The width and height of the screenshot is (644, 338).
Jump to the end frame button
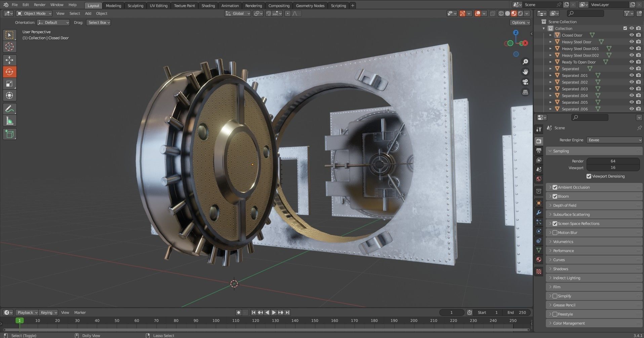[288, 312]
